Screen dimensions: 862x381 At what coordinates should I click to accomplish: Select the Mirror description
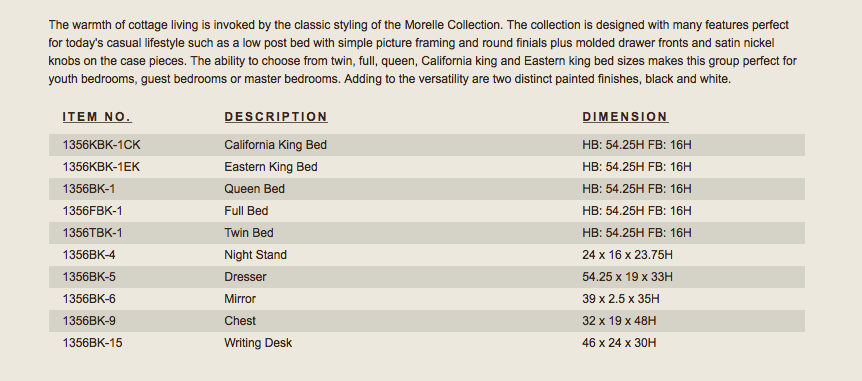coord(240,299)
